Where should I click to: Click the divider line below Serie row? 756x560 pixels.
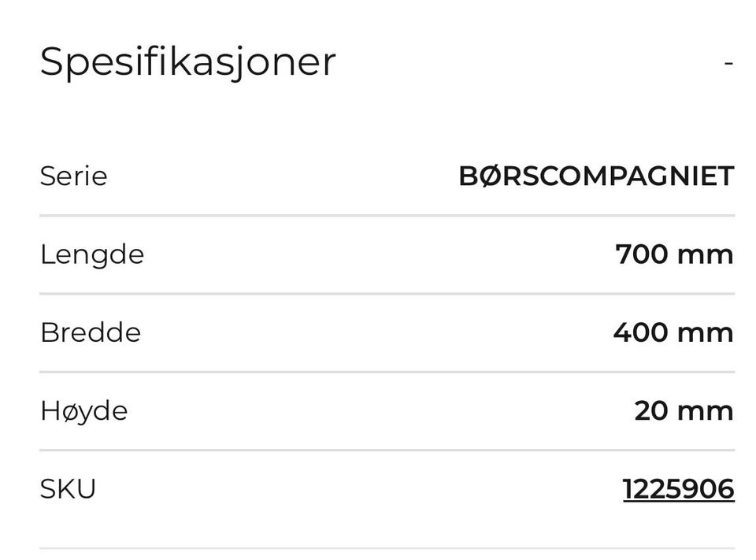click(x=387, y=216)
